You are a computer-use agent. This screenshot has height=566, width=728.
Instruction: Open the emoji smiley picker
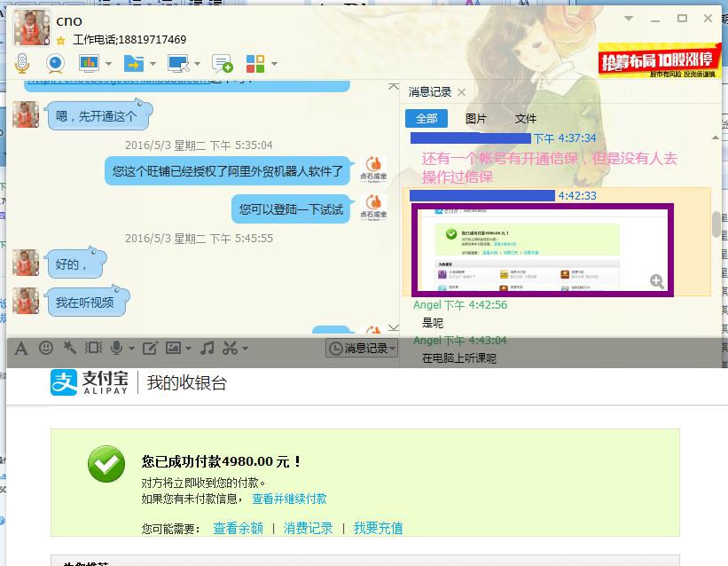(45, 348)
